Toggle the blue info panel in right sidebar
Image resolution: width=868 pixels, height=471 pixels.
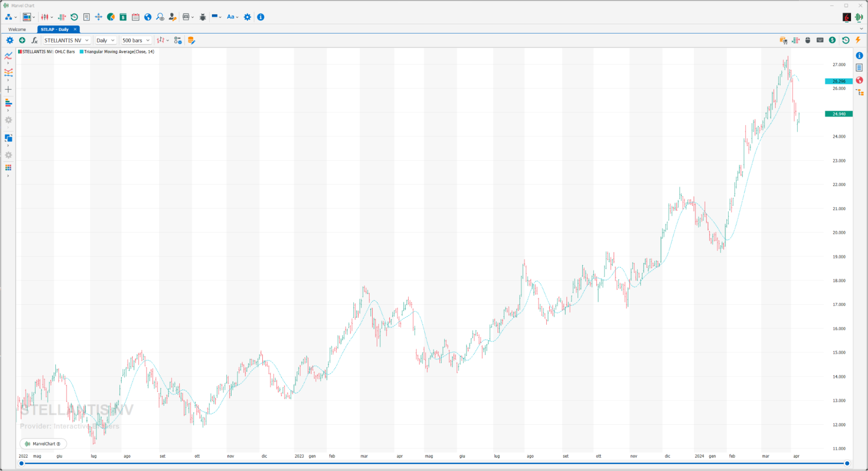click(859, 56)
